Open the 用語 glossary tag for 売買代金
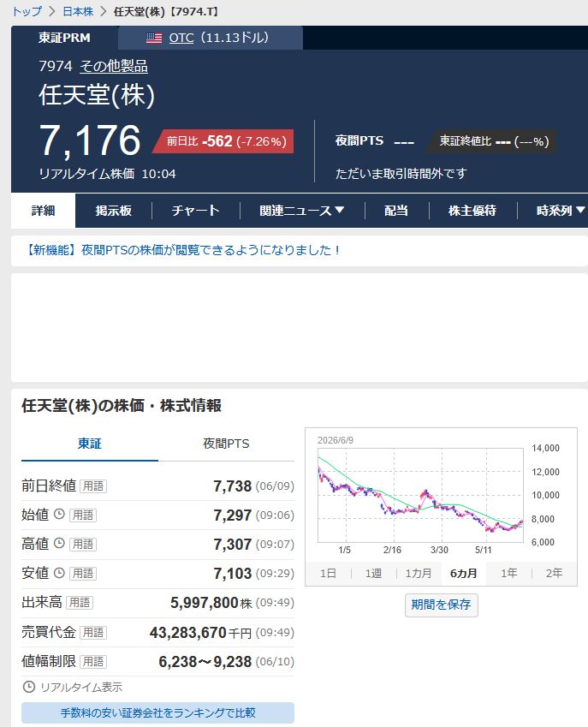Image resolution: width=588 pixels, height=727 pixels. (x=93, y=633)
